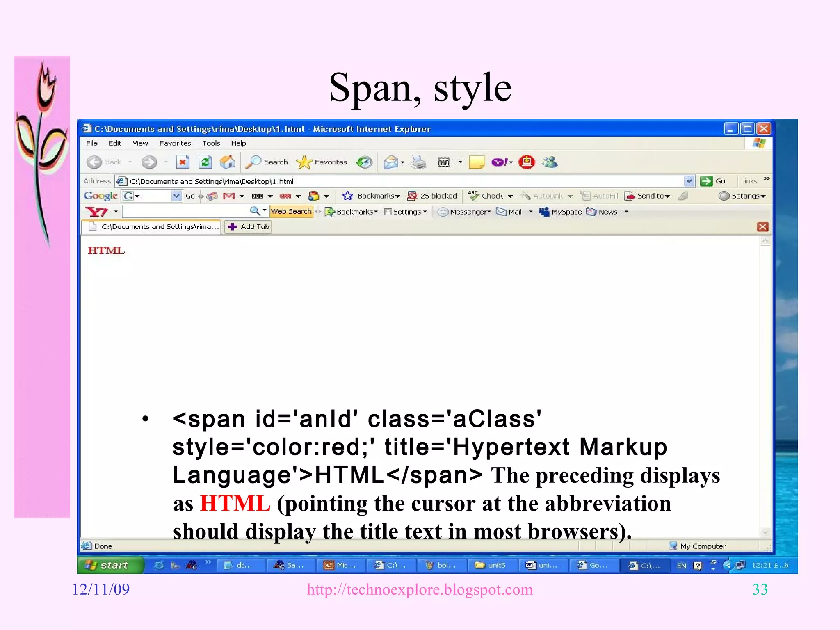This screenshot has height=630, width=840.
Task: Open the Tools menu
Action: 211,143
